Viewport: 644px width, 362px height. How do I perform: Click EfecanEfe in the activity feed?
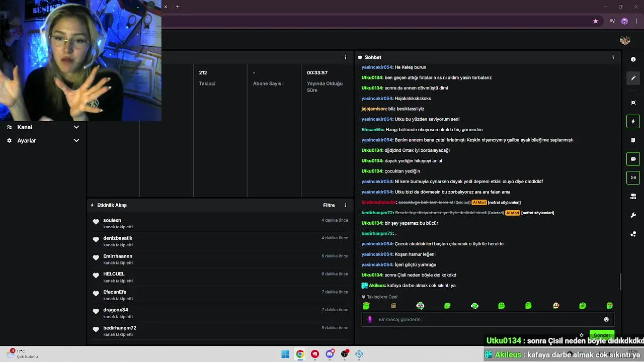coord(115,292)
